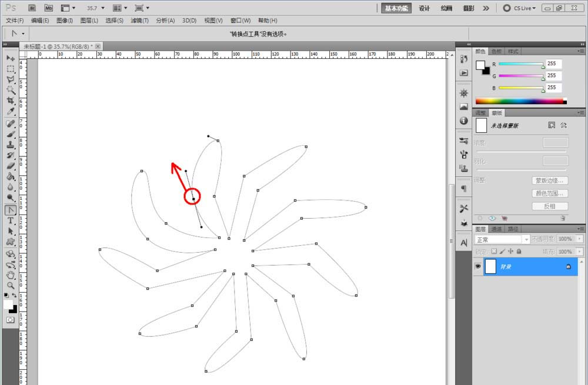Switch to the 路径 tab
This screenshot has height=385, width=588.
pyautogui.click(x=513, y=229)
